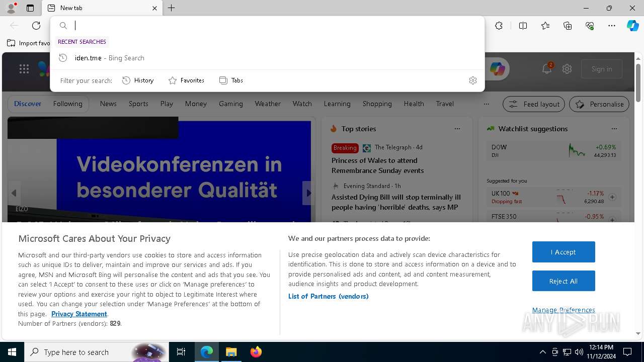
Task: Switch to the Following tab
Action: [x=68, y=104]
